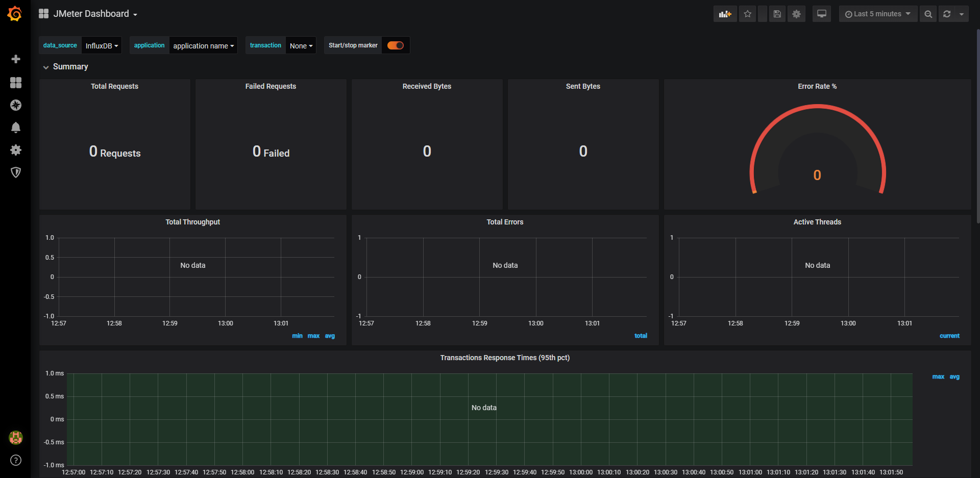Screen dimensions: 980x478
Task: Open the data_source InfluxDB dropdown
Action: (x=102, y=46)
